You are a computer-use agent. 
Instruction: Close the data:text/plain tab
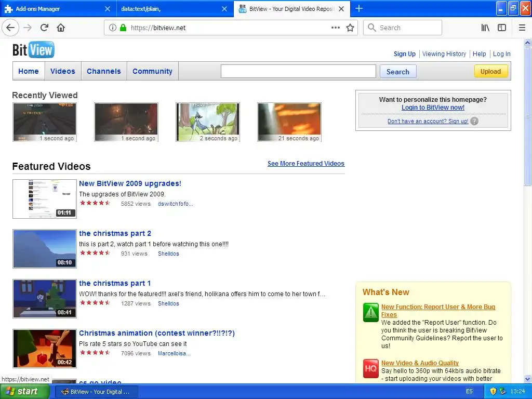(x=224, y=9)
